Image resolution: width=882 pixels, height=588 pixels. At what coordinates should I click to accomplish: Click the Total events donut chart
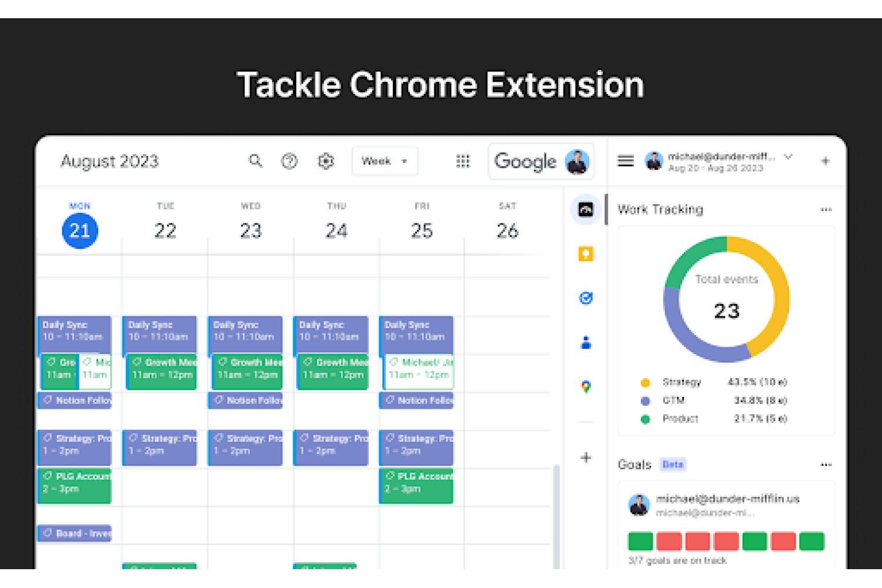point(727,299)
